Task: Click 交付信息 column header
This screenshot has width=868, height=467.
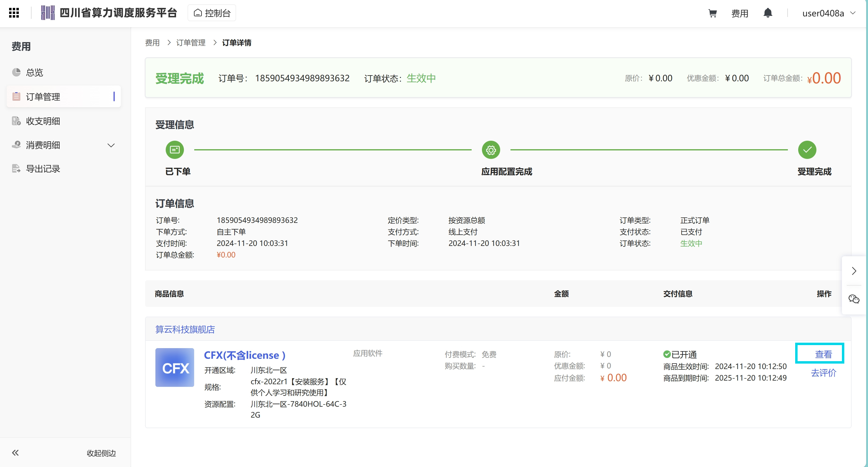Action: [678, 294]
